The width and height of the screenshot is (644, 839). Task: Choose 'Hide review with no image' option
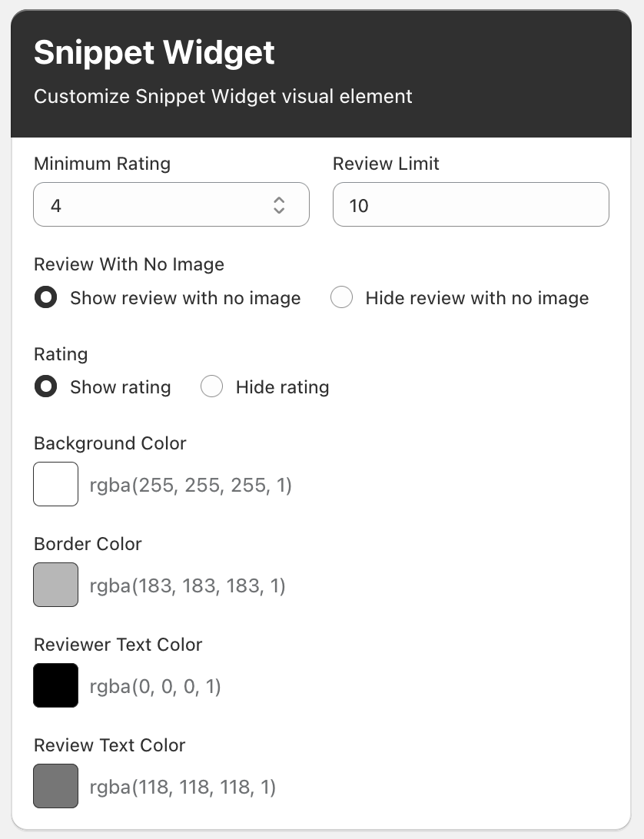[x=341, y=297]
